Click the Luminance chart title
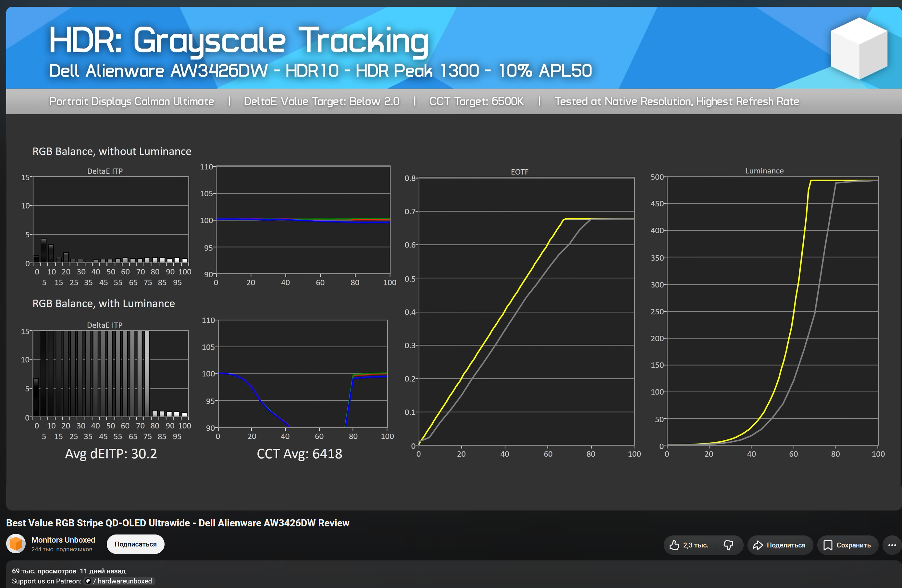This screenshot has width=902, height=588. coord(764,171)
